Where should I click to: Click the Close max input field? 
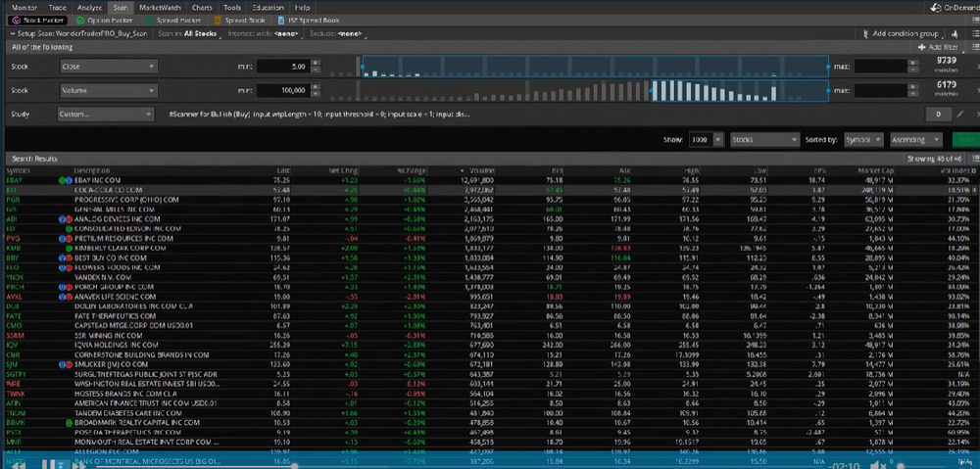[880, 67]
